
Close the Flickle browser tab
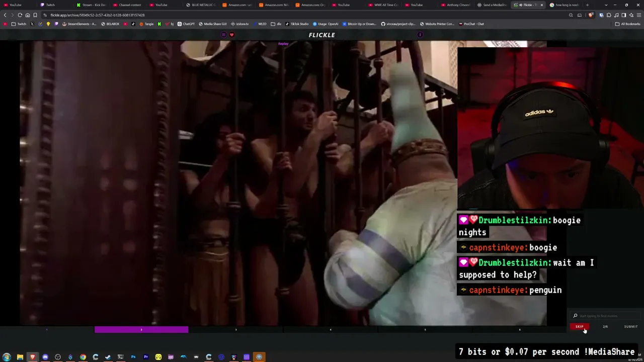pyautogui.click(x=542, y=5)
